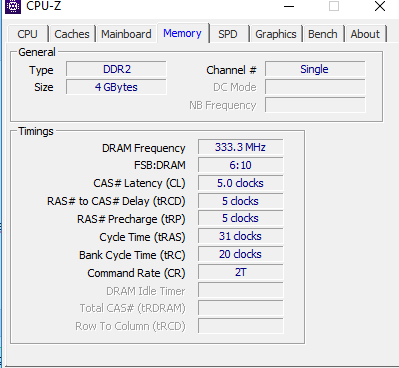The image size is (399, 368).
Task: Close the CPU-Z window
Action: [x=380, y=6]
